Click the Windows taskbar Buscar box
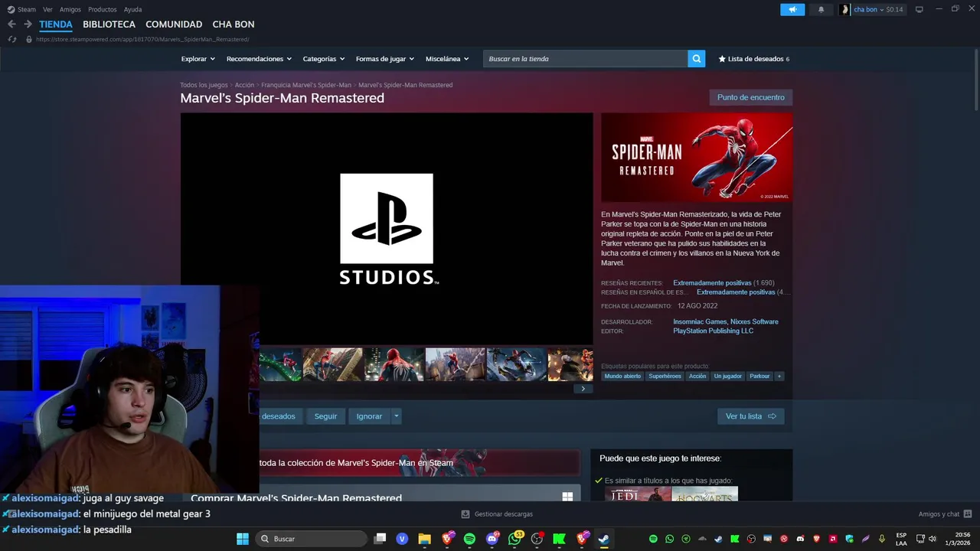This screenshot has width=980, height=551. [x=310, y=539]
